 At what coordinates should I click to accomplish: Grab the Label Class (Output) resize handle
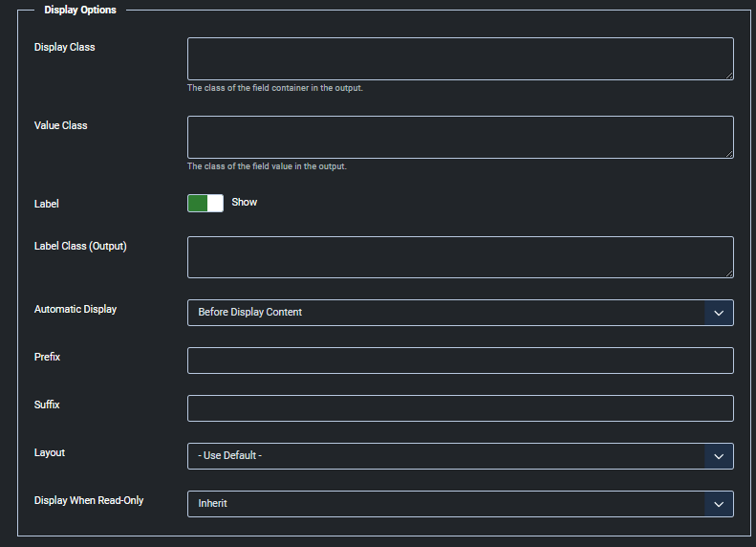coord(729,273)
